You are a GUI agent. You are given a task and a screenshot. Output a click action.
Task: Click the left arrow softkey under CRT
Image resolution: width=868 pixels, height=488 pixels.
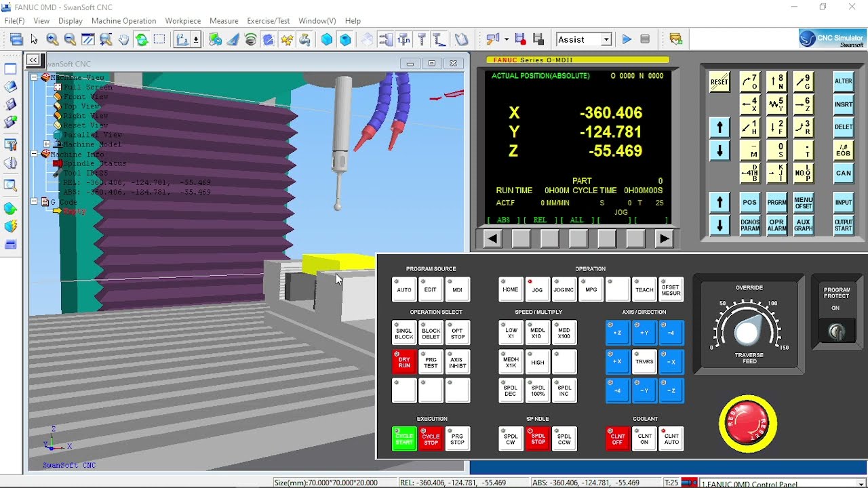tap(492, 239)
